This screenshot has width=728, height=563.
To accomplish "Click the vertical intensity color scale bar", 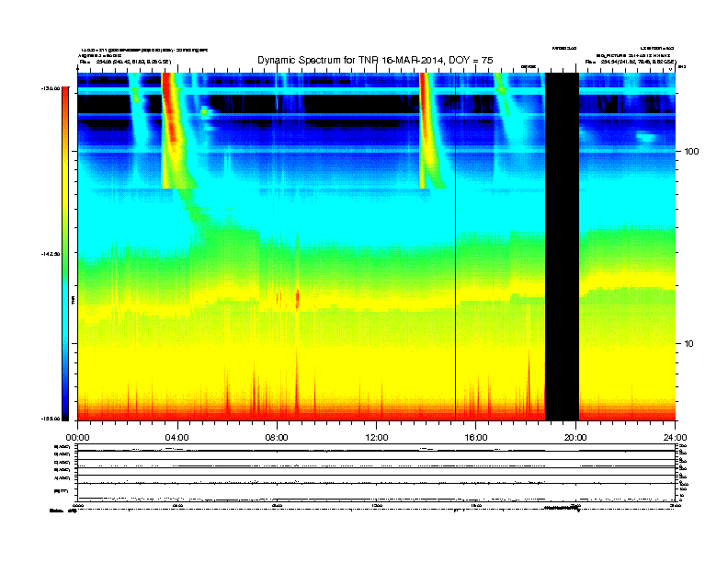I will [x=65, y=254].
